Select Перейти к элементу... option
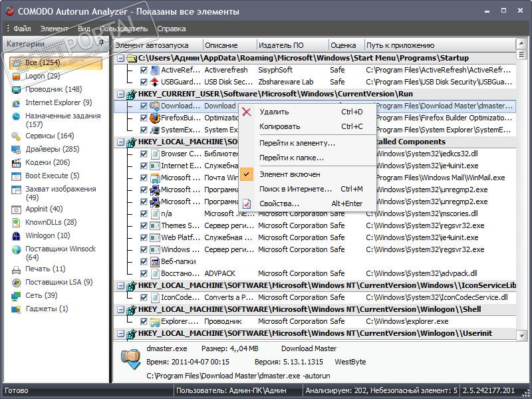The width and height of the screenshot is (532, 399). [307, 143]
